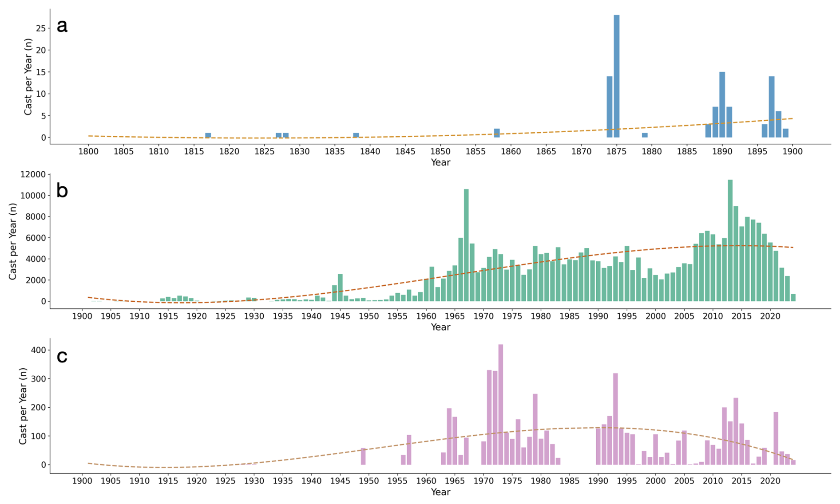Click the 12000 y-axis tick in panel b
This screenshot has height=504, width=840.
(33, 174)
